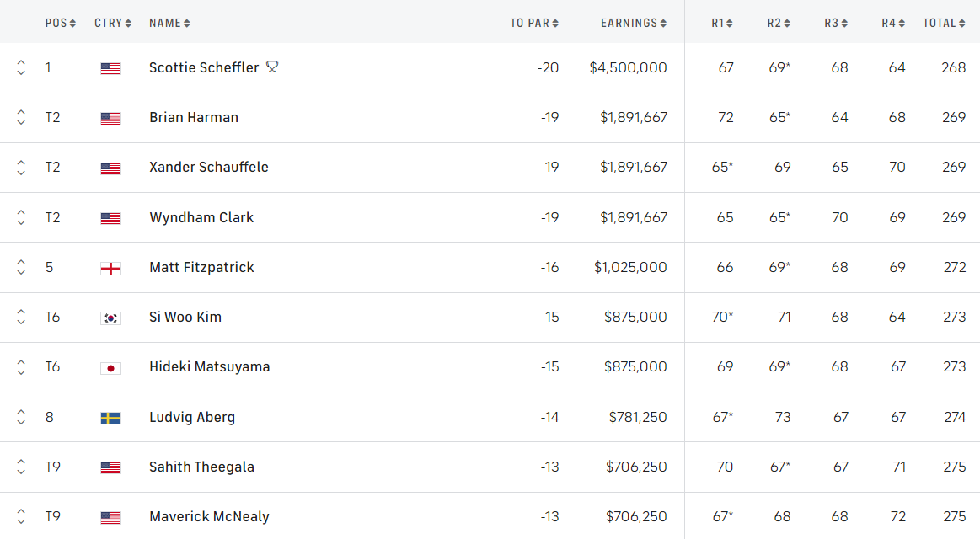Click the England flag next to Matt Fitzpatrick

coord(110,268)
